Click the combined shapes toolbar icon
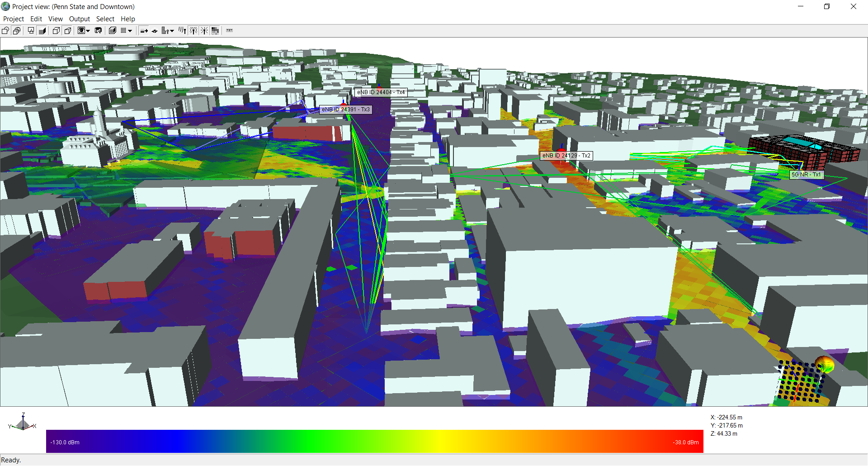Screen dimensions: 868x466 click(17, 31)
